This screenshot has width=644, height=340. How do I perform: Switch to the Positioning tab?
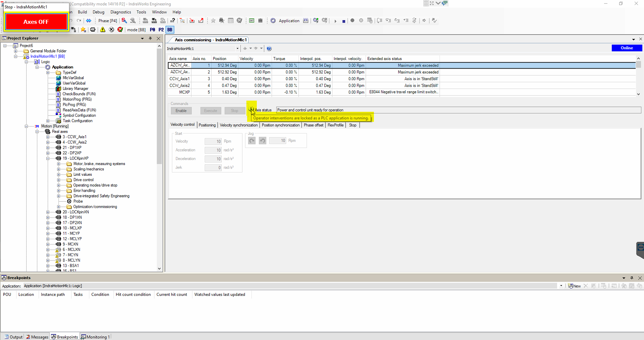click(x=207, y=125)
